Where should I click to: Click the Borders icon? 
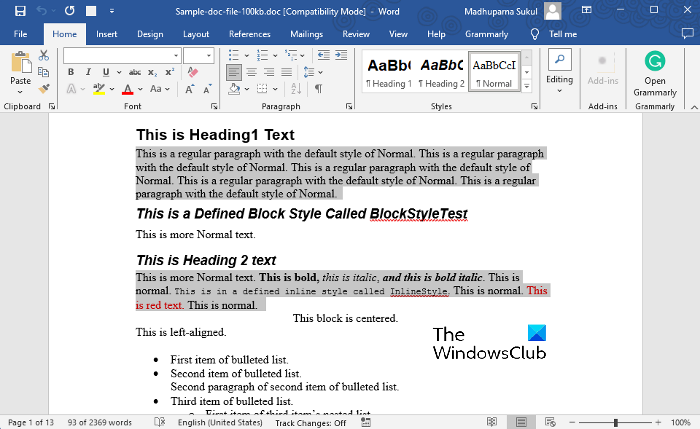pyautogui.click(x=262, y=89)
